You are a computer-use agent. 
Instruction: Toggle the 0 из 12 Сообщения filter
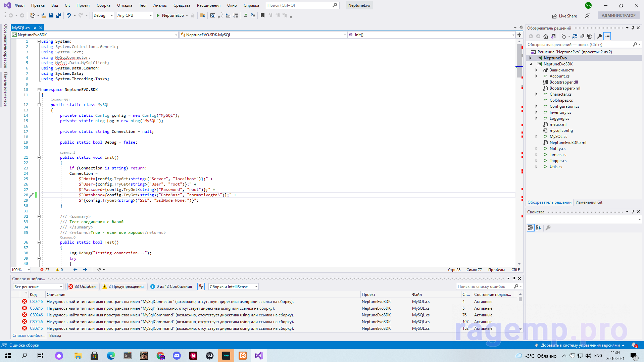(171, 287)
